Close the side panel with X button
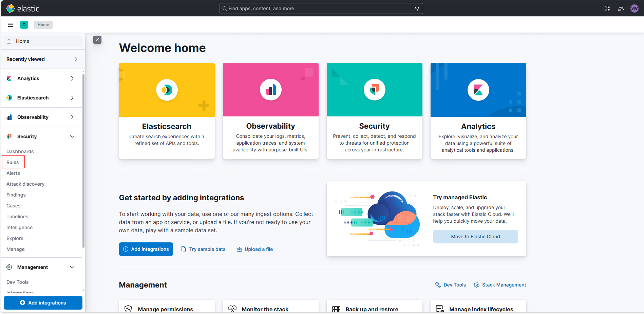644x314 pixels. (x=97, y=40)
